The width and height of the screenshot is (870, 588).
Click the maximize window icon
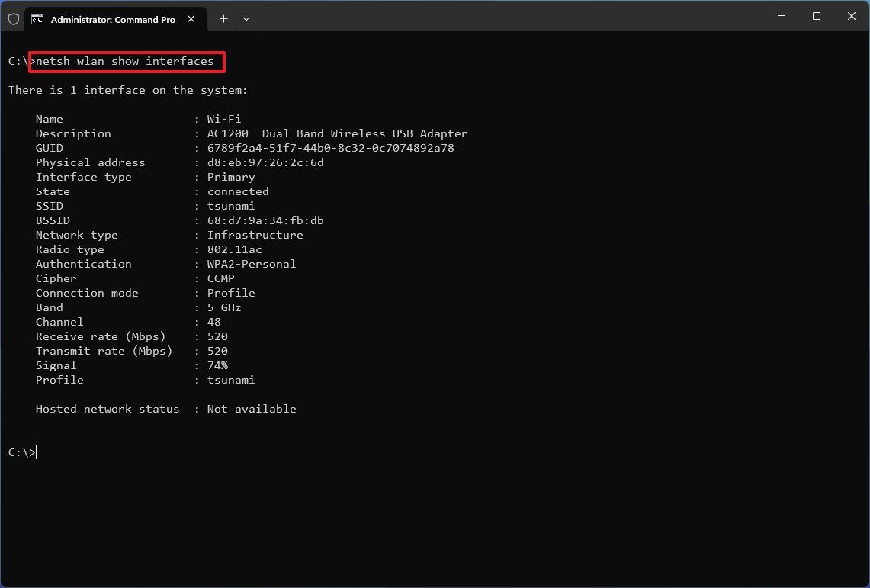pos(816,16)
